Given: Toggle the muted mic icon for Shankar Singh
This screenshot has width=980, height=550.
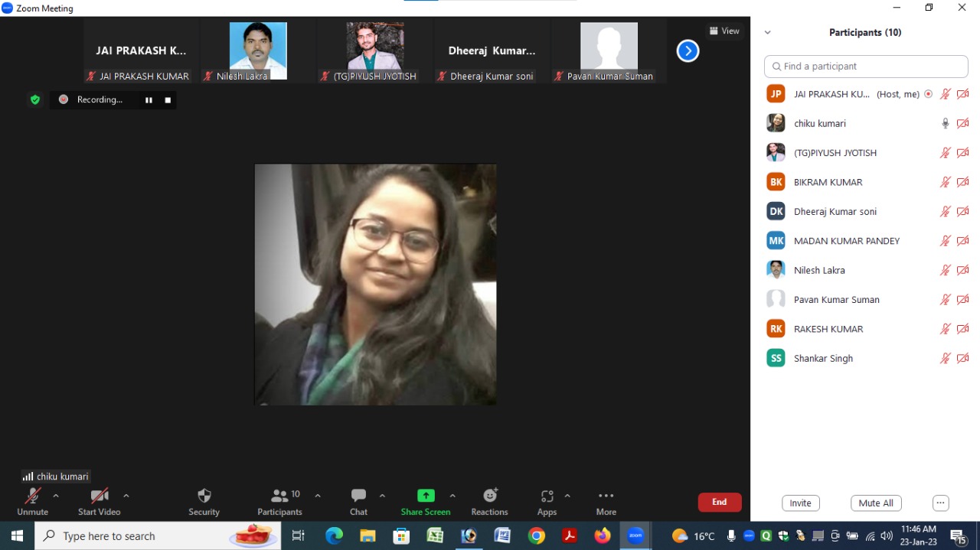Looking at the screenshot, I should [x=946, y=358].
